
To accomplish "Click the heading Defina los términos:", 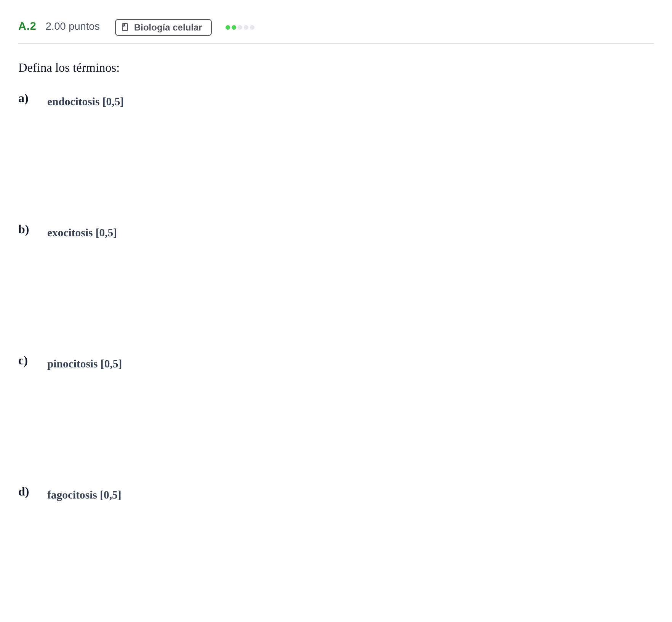I will point(69,68).
